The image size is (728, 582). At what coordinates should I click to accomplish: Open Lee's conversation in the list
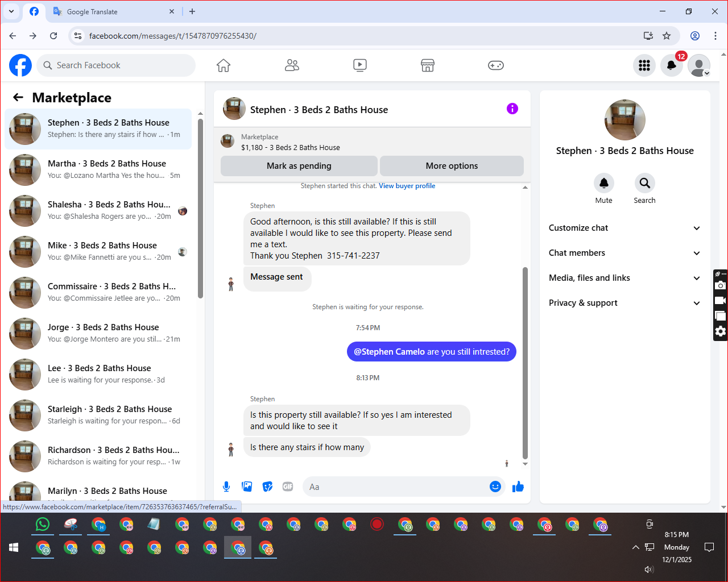(x=98, y=375)
